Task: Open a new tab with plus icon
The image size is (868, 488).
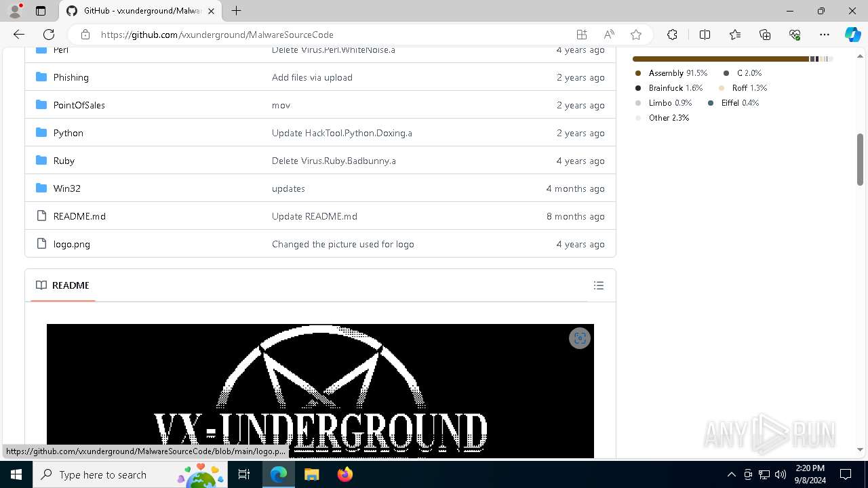Action: 236,11
